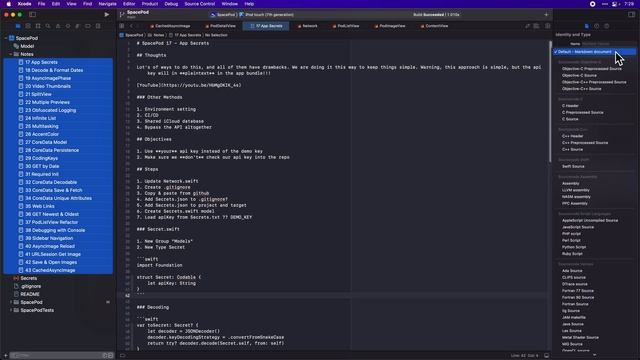Toggle recent files filter in navigator
The width and height of the screenshot is (640, 360).
[104, 356]
